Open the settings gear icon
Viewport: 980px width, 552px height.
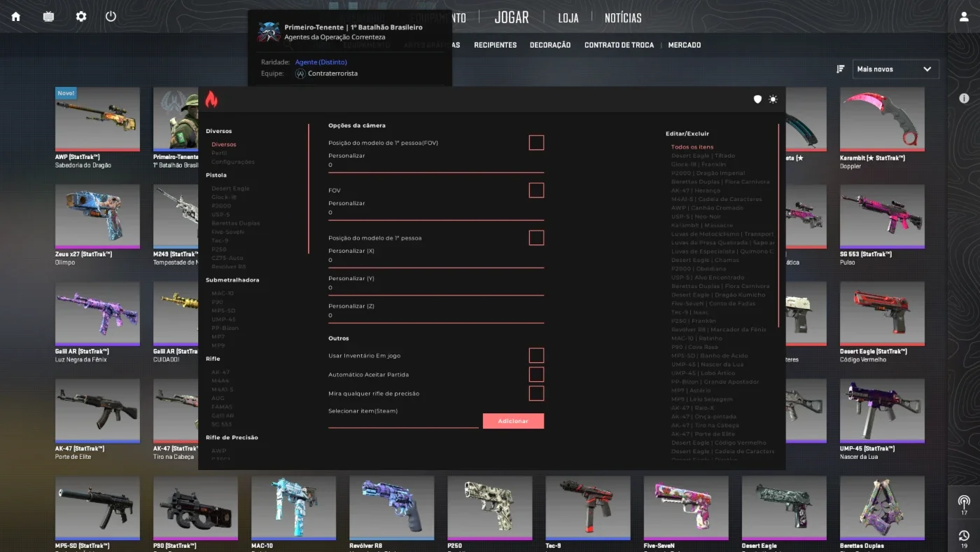(x=81, y=16)
